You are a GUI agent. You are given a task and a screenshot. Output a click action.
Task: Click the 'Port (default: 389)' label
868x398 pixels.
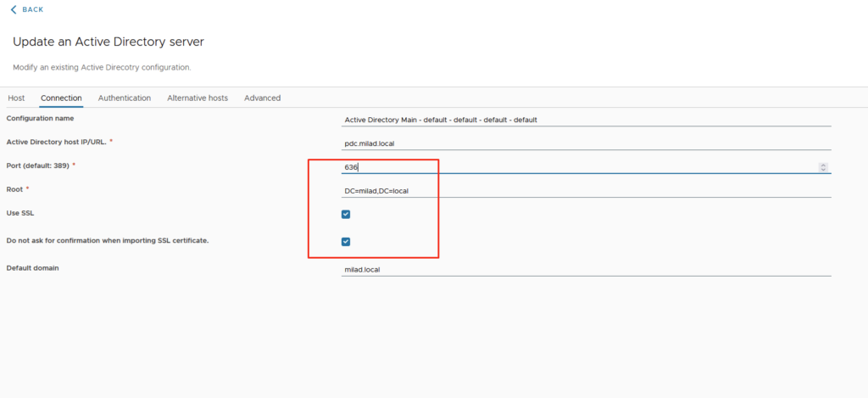[x=38, y=165]
